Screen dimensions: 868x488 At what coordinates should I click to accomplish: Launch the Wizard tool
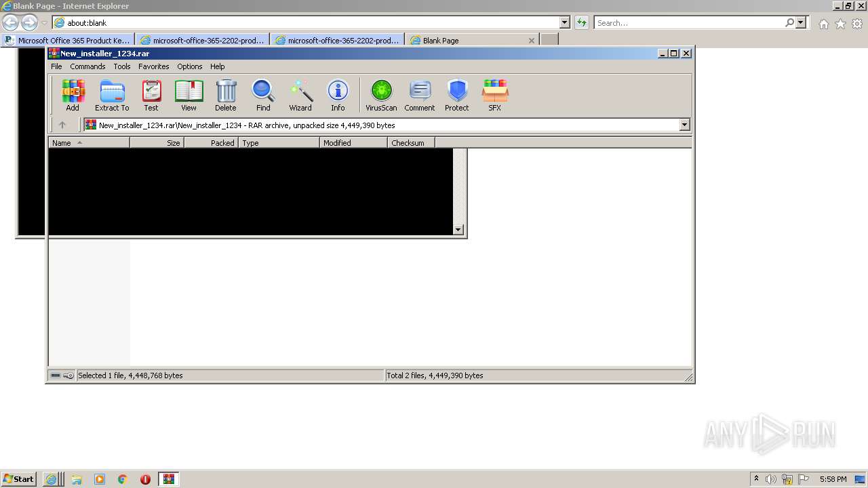coord(300,95)
